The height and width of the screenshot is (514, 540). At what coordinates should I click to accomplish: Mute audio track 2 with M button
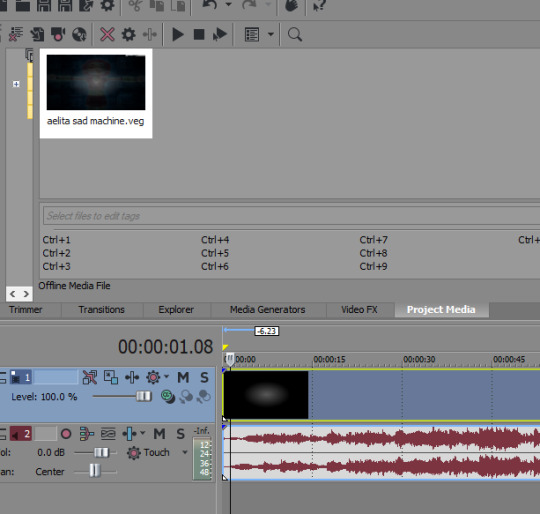coord(159,434)
